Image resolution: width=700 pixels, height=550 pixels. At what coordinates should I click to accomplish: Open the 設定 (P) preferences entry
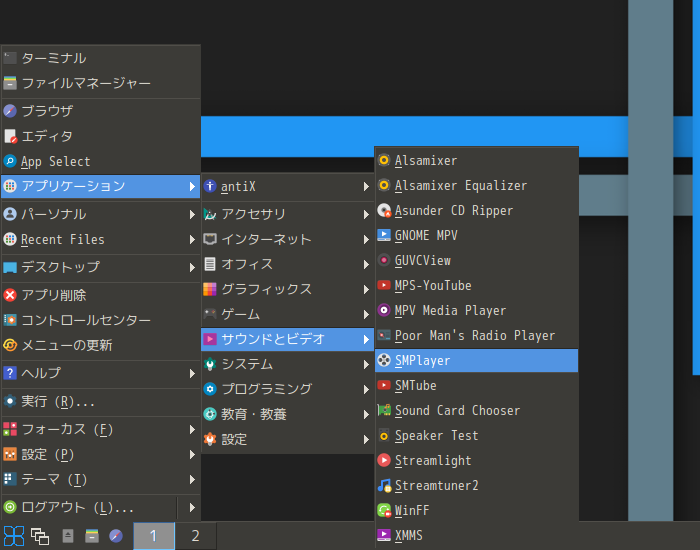tap(100, 454)
